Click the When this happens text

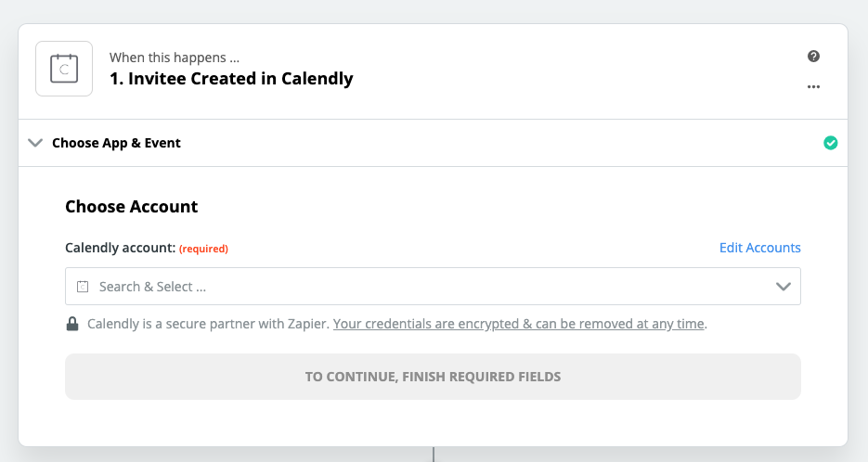point(175,58)
